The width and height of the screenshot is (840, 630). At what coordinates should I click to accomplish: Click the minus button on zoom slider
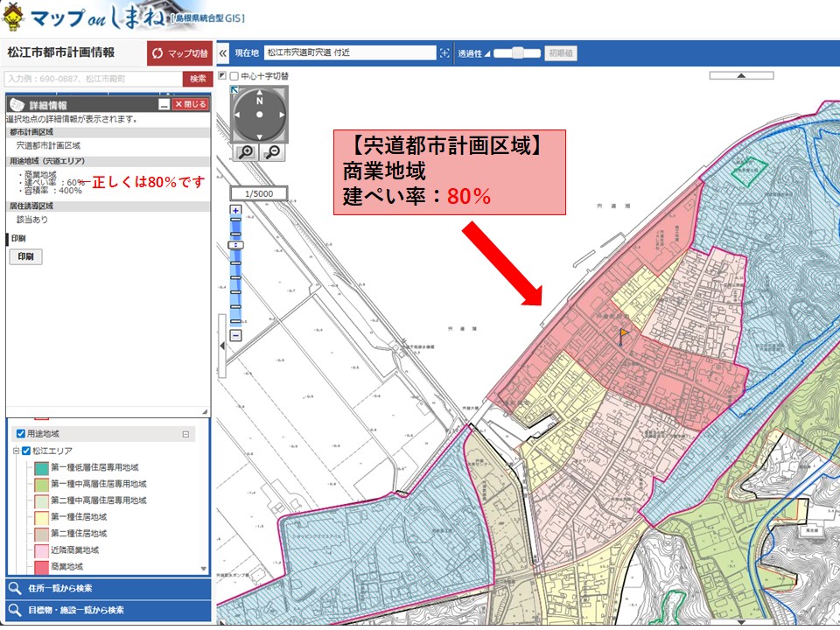point(235,335)
